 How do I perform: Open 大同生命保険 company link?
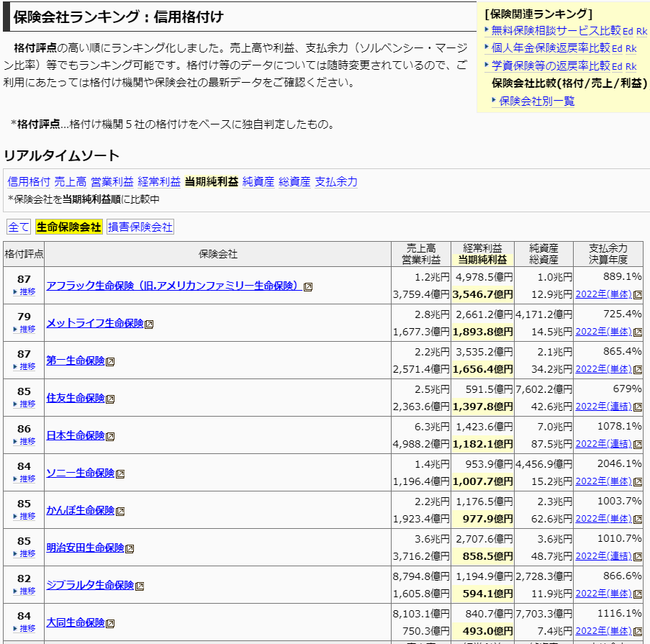pyautogui.click(x=75, y=622)
